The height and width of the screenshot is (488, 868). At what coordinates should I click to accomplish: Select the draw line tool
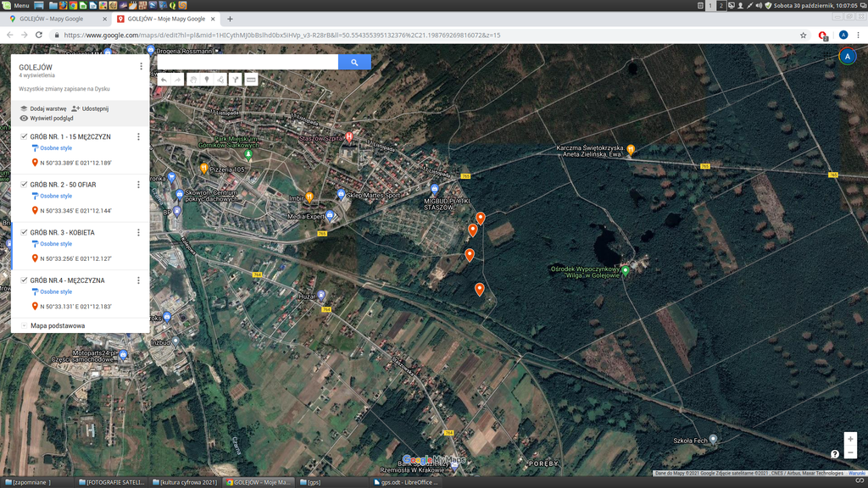(x=220, y=80)
